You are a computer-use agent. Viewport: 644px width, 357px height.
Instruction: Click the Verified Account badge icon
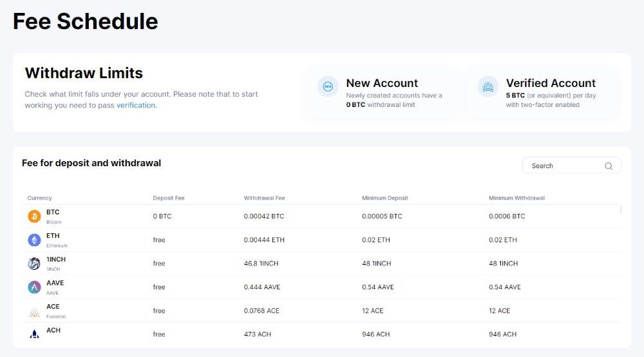pyautogui.click(x=488, y=86)
